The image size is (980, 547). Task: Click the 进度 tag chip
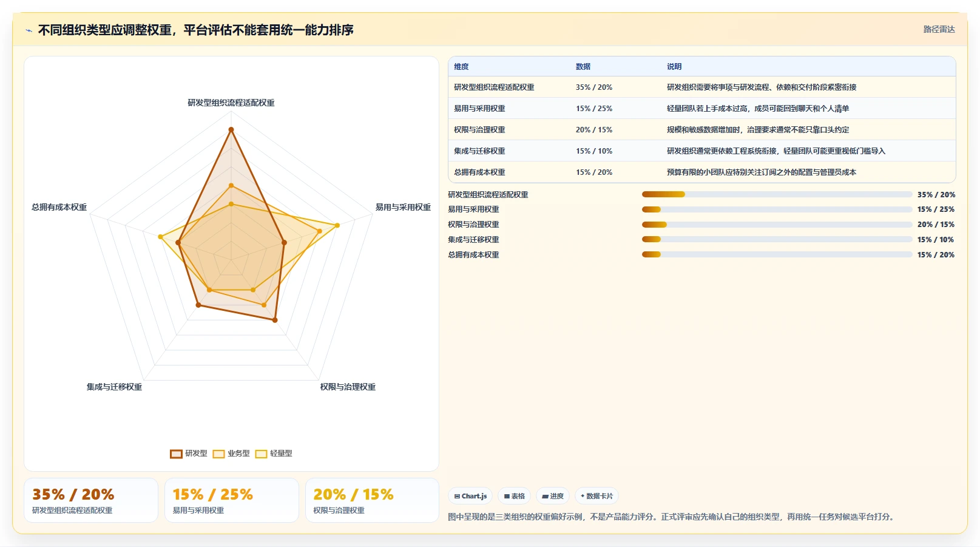coord(553,496)
